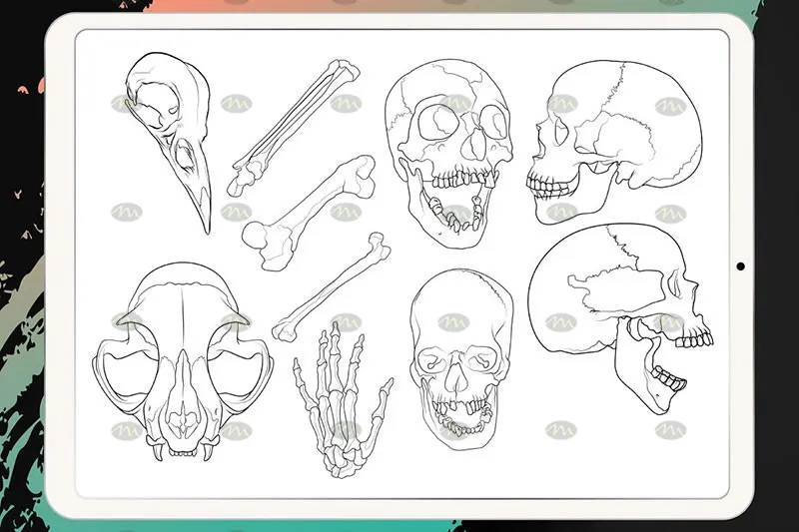Select the double forearm bones drawing
This screenshot has width=799, height=532.
point(293,128)
